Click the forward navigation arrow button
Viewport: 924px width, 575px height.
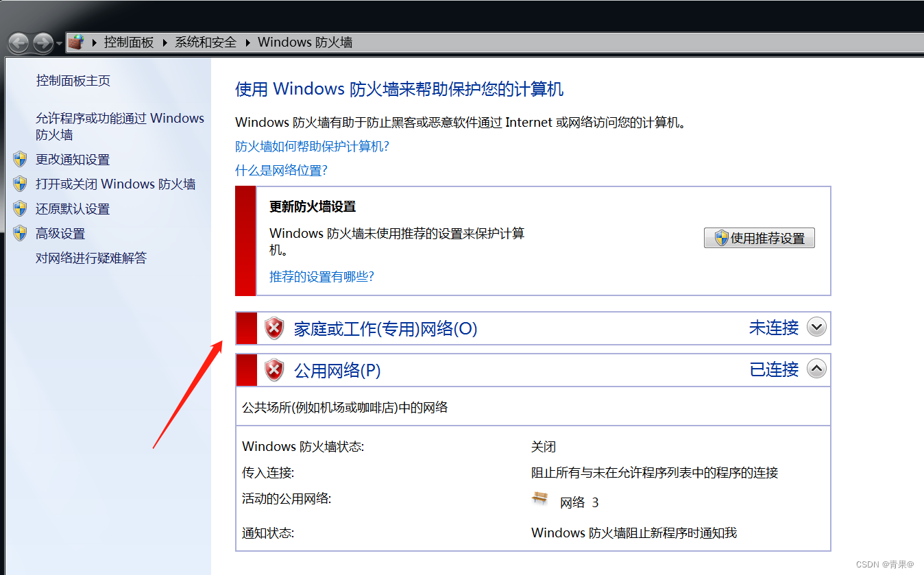(x=43, y=42)
